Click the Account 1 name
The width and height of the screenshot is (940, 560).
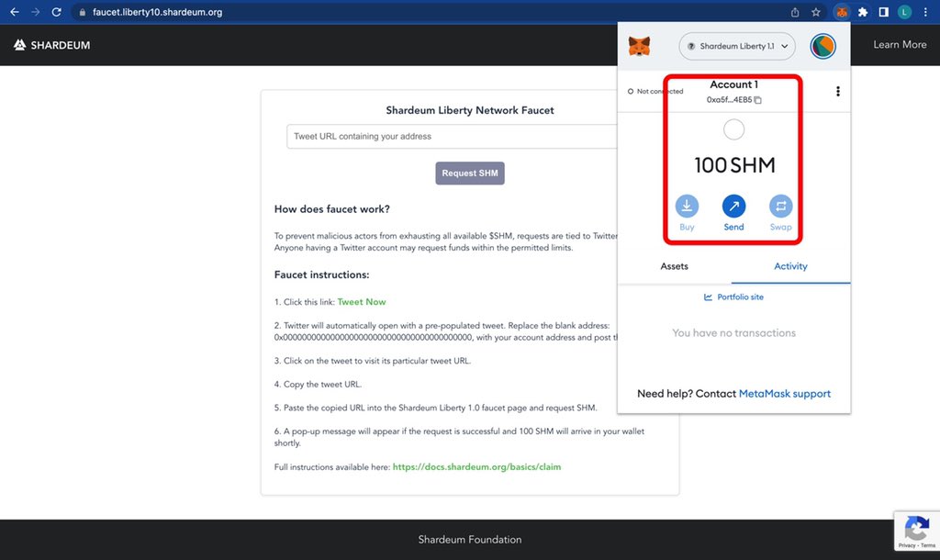click(733, 84)
